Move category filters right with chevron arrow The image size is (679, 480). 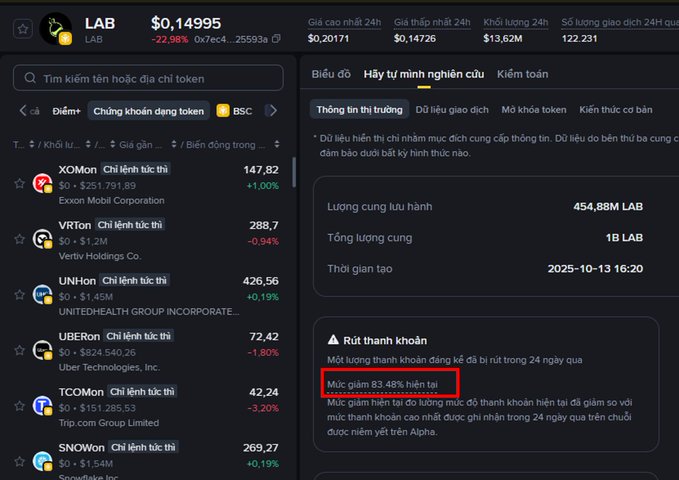[273, 110]
